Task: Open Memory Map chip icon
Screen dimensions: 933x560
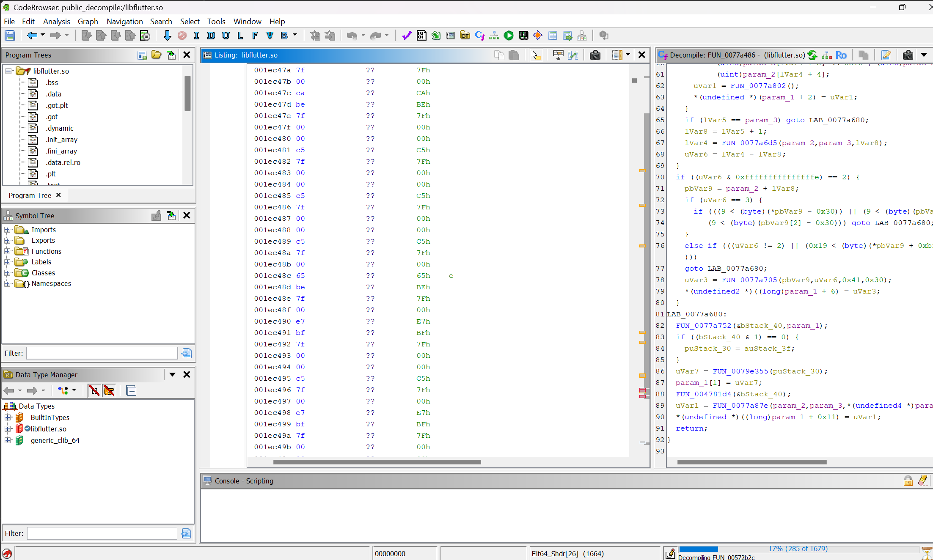Action: 523,36
